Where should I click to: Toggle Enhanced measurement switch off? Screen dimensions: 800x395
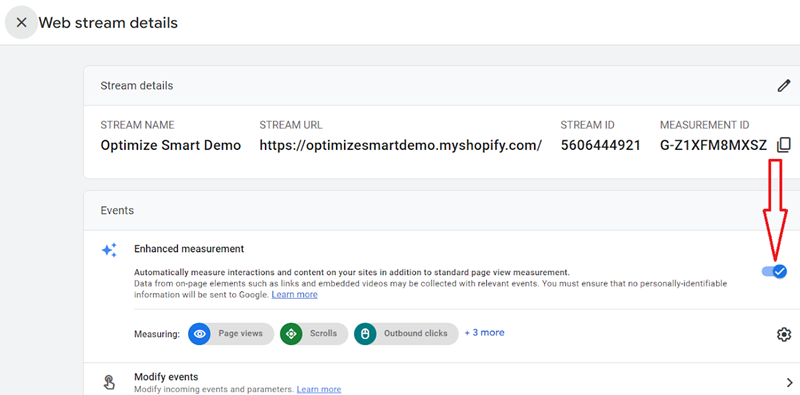(x=774, y=271)
